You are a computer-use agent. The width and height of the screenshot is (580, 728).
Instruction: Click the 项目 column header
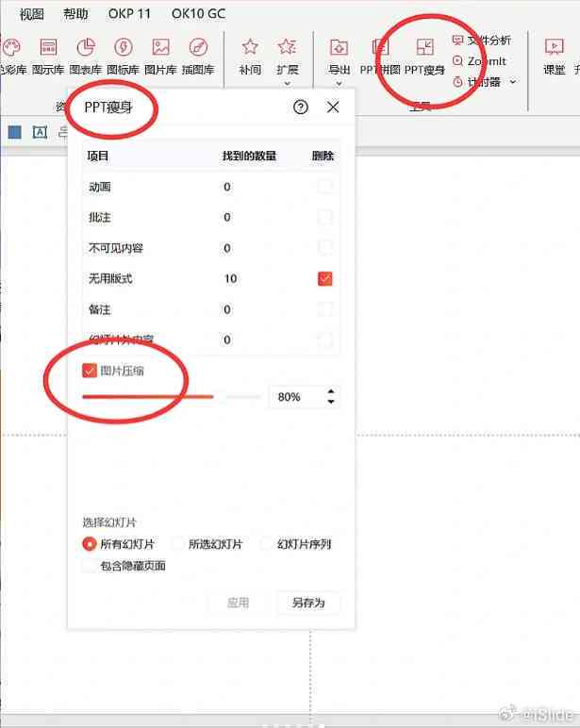97,156
